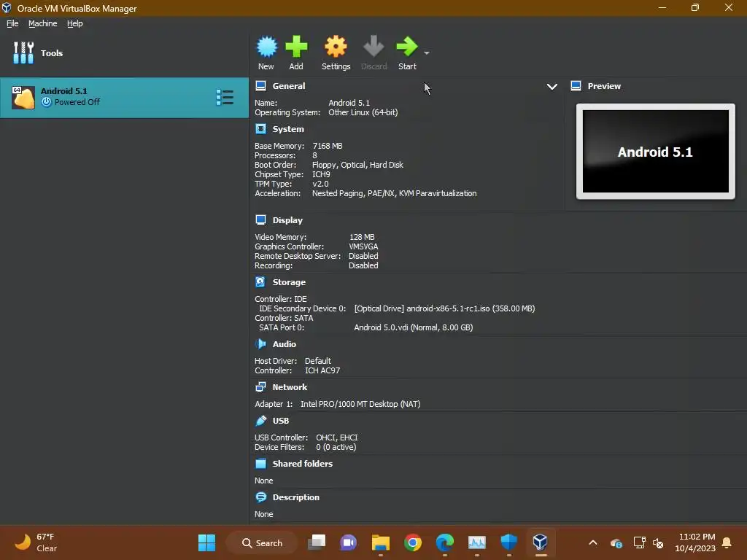Click the Display section screen icon
The width and height of the screenshot is (747, 560).
[x=260, y=220]
